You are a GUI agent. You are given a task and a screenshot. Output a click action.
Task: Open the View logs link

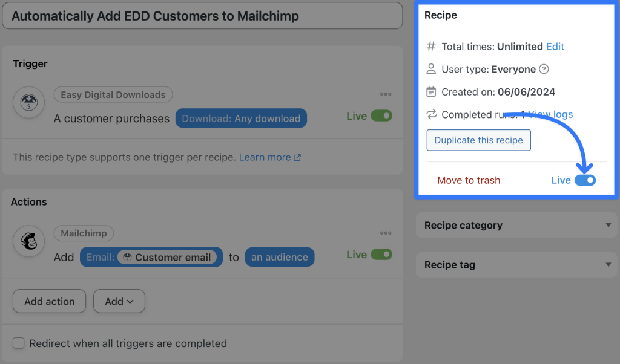[549, 114]
